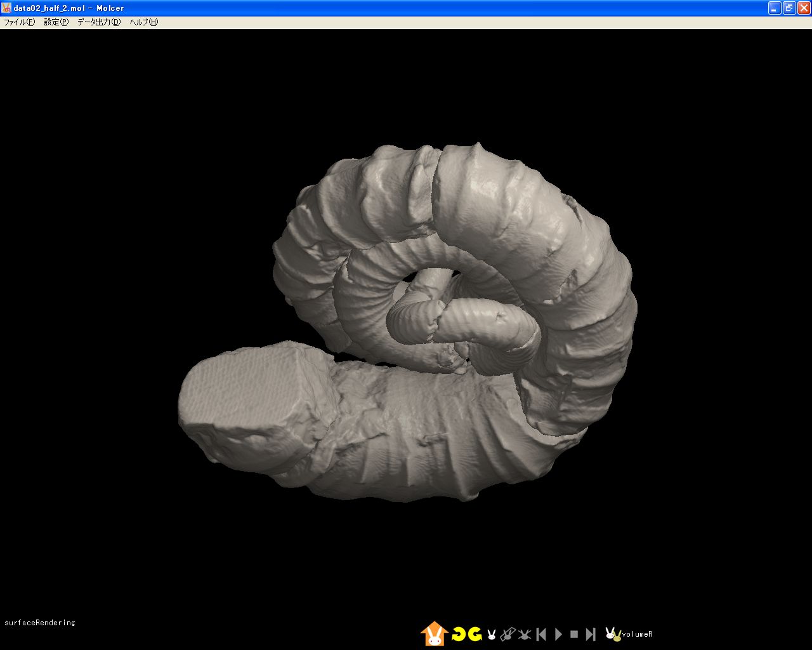Restore down the Molcer window
The height and width of the screenshot is (650, 812).
(789, 8)
